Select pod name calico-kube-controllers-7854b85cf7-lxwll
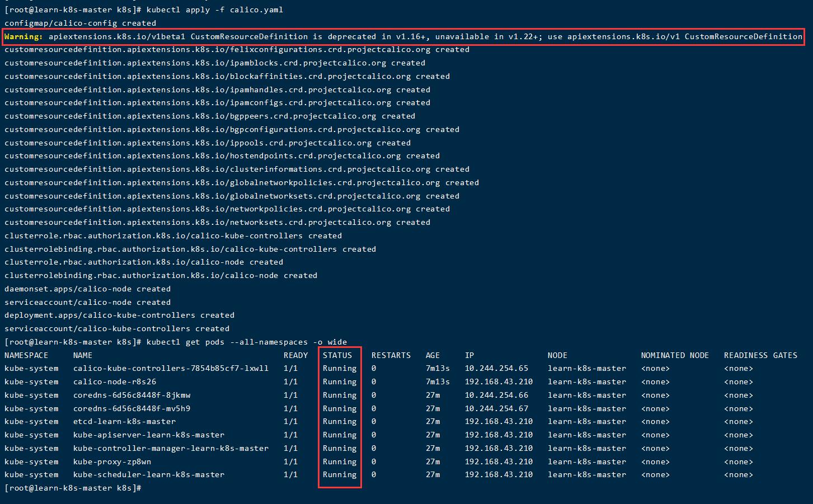Screen dimensions: 813x504 (x=171, y=369)
